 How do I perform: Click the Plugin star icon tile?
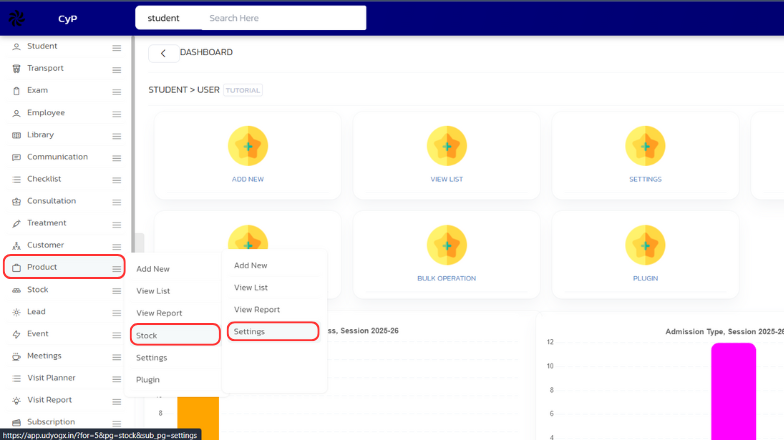pyautogui.click(x=645, y=245)
